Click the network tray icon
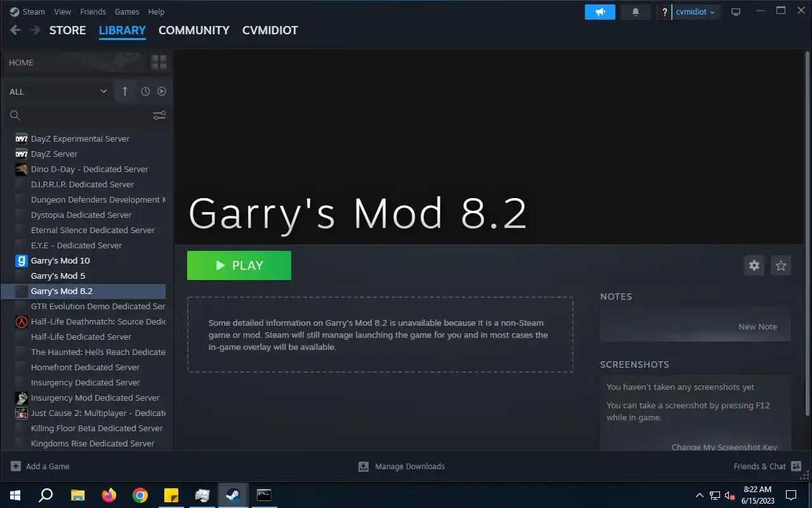812x508 pixels. tap(714, 495)
